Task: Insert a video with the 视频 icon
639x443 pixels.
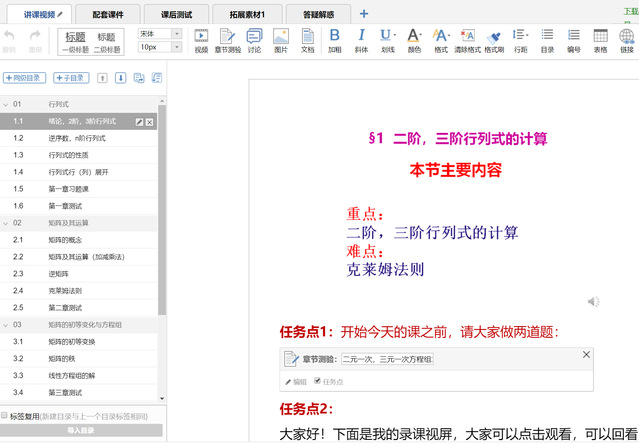Action: coord(201,36)
